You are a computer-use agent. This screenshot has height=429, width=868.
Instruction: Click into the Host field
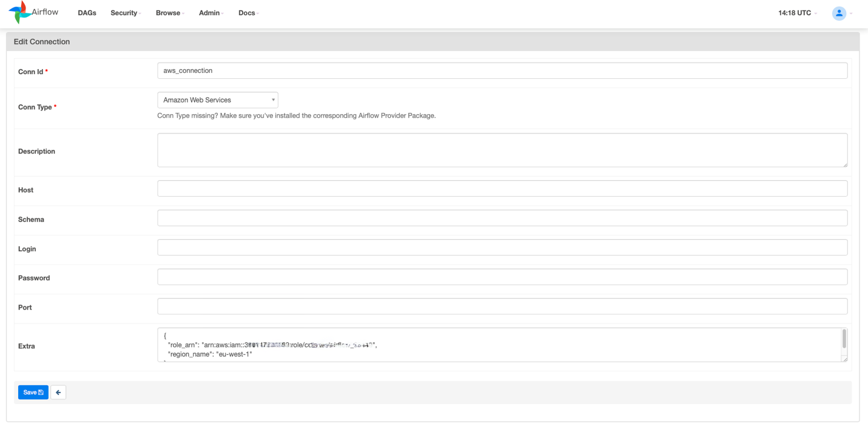502,189
